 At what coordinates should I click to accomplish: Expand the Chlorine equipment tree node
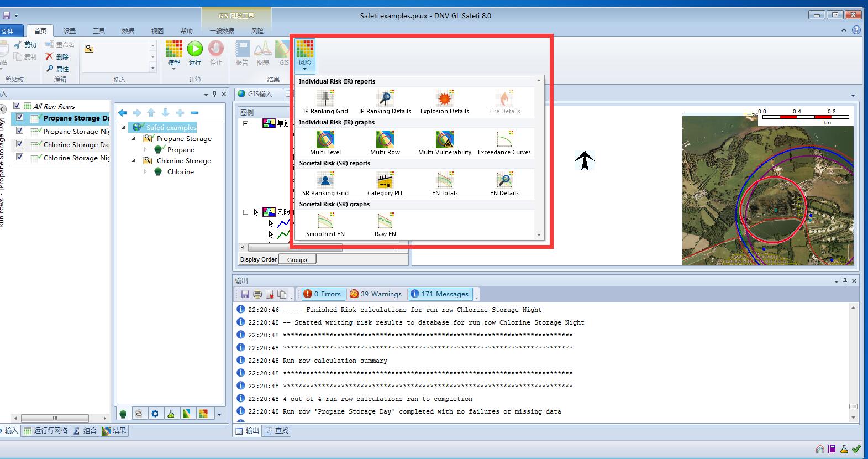[145, 172]
